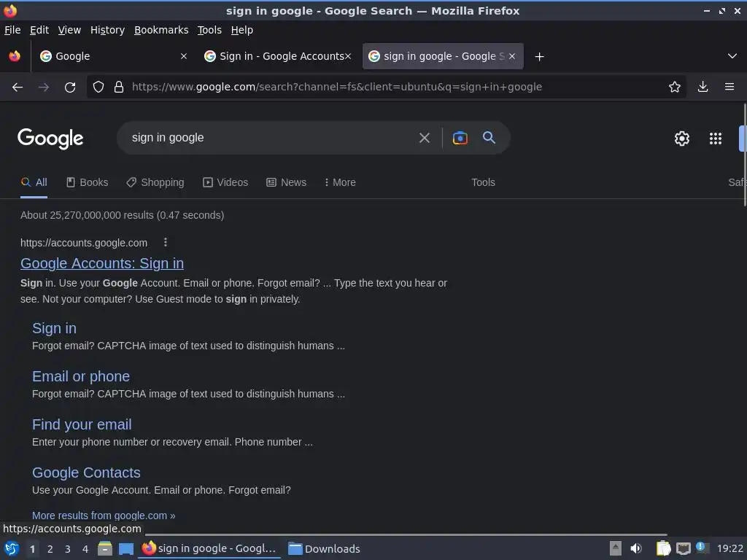The height and width of the screenshot is (560, 747).
Task: Open the Edit menu
Action: pos(39,30)
